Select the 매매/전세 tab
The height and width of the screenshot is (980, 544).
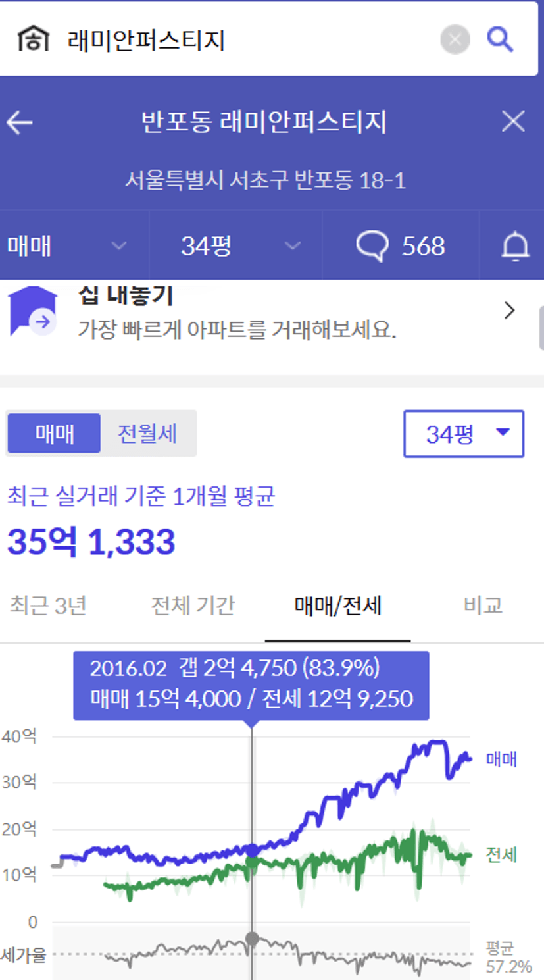(338, 605)
